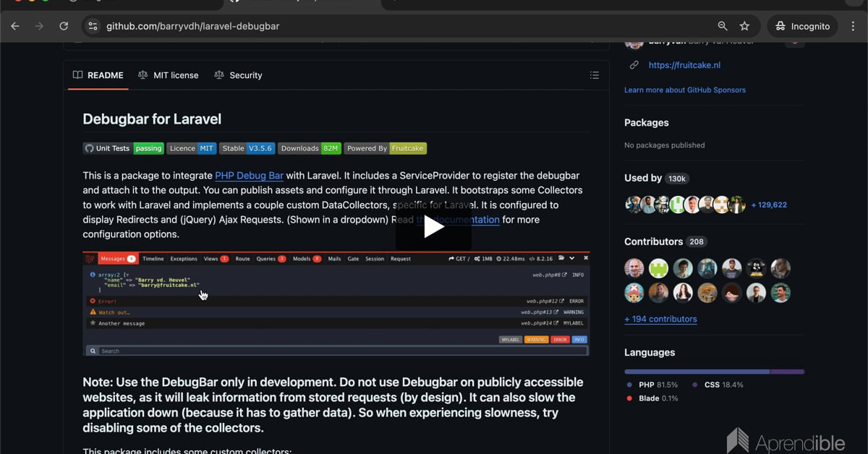Click the Licence MIT badge

192,148
